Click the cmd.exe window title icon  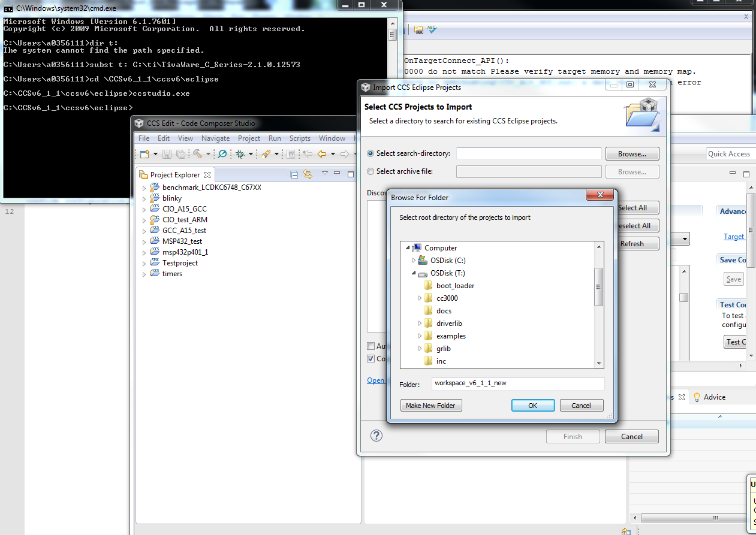pos(8,8)
